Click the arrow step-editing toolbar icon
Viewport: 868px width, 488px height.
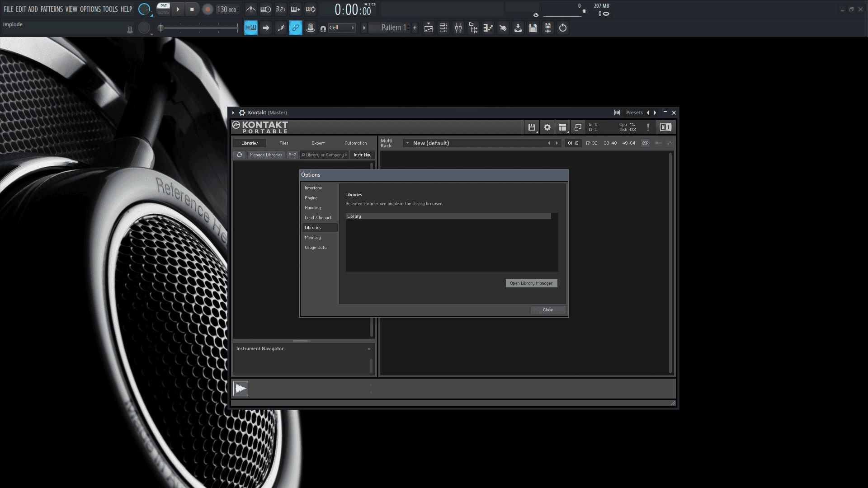(x=266, y=28)
